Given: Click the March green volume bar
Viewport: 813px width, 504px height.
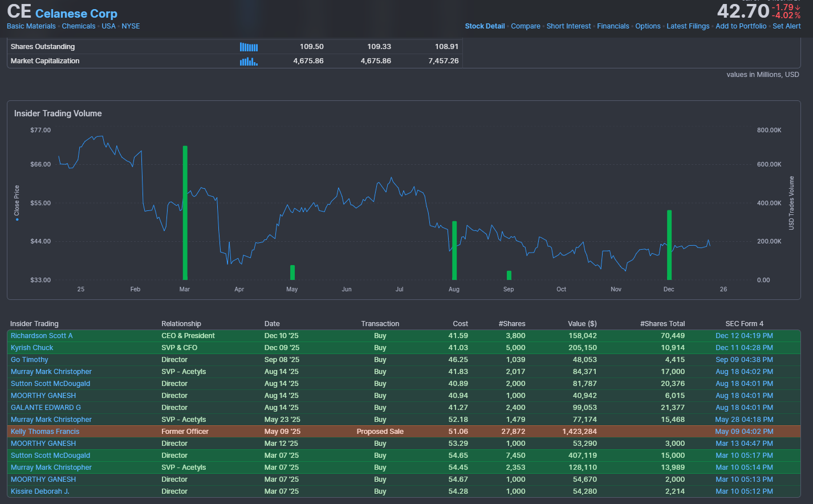Looking at the screenshot, I should (x=185, y=213).
